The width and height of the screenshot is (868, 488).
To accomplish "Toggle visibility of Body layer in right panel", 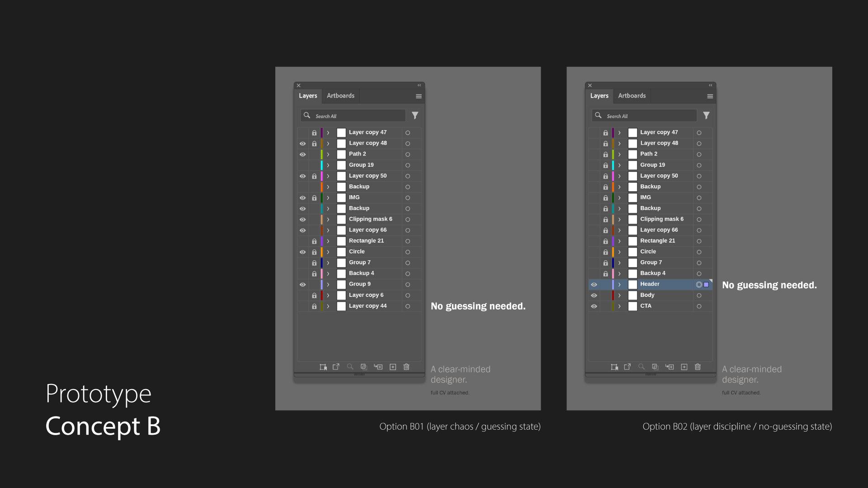I will pos(594,296).
